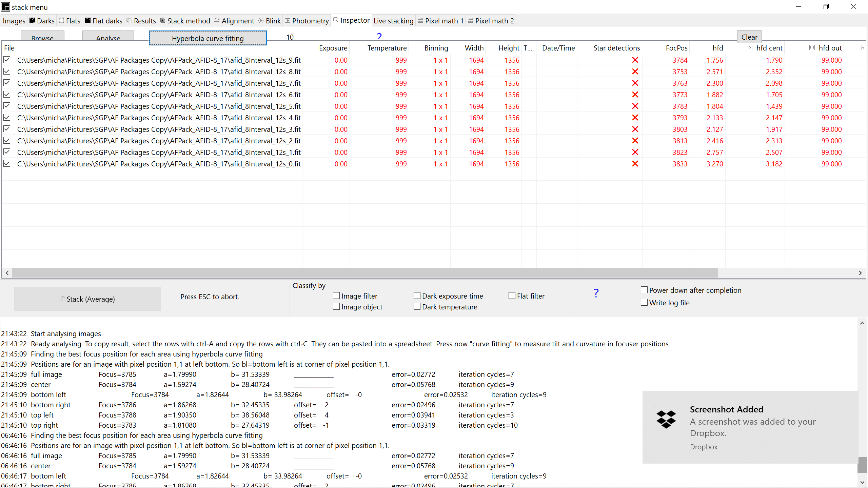Uncheck the afid_8Interval_12s_2.fit row checkbox
Image resolution: width=868 pixels, height=488 pixels.
(7, 141)
